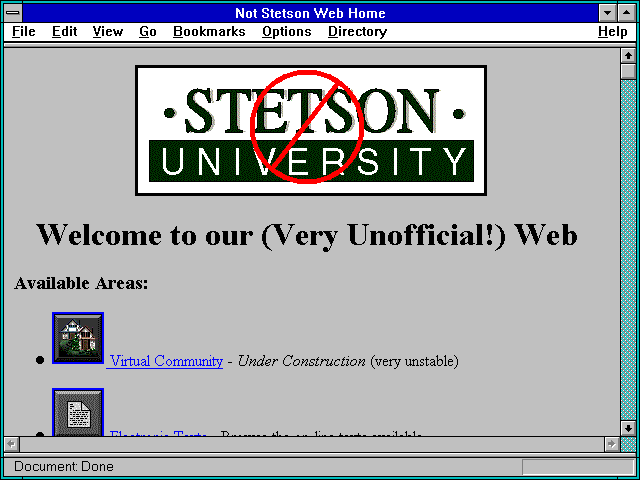Click the Electronic Texts document icon
The width and height of the screenshot is (640, 480).
pos(78,412)
